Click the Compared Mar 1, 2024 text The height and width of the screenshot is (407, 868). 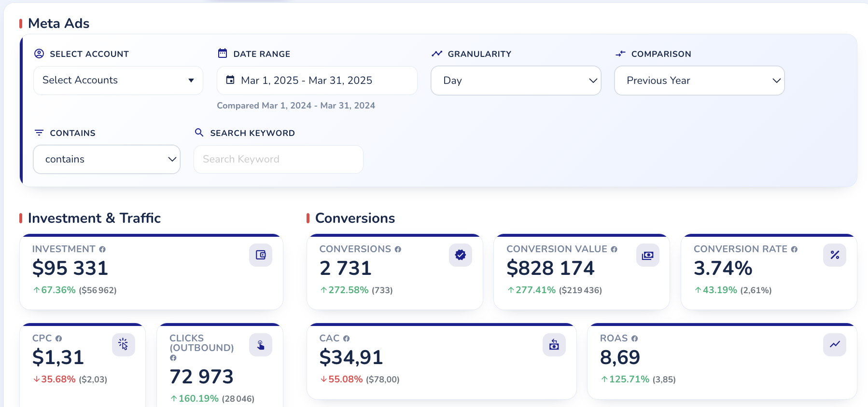[x=296, y=106]
